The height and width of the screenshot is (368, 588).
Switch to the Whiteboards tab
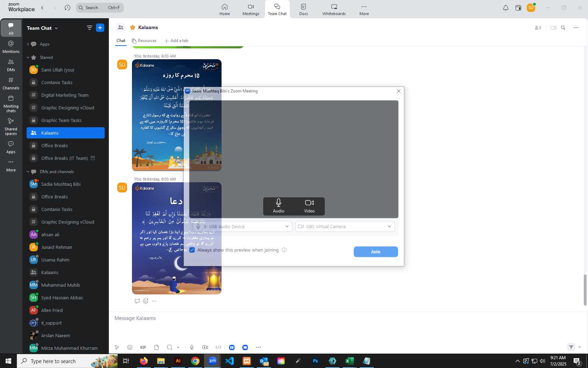(334, 9)
